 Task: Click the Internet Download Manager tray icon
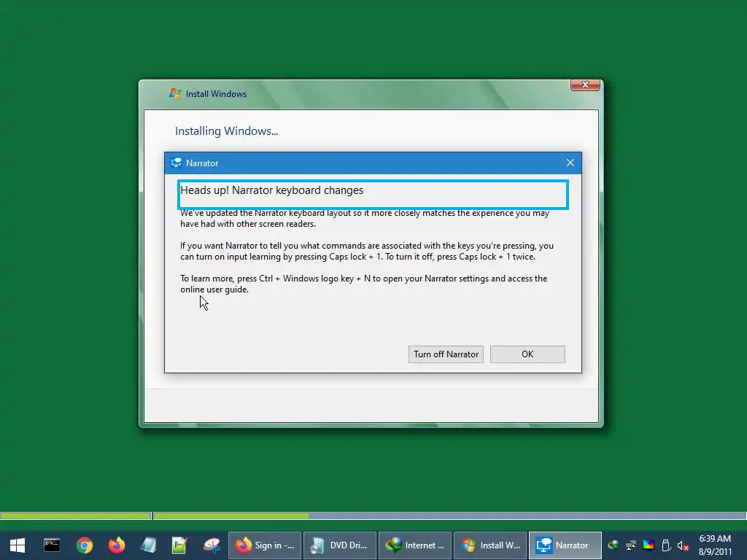[613, 545]
